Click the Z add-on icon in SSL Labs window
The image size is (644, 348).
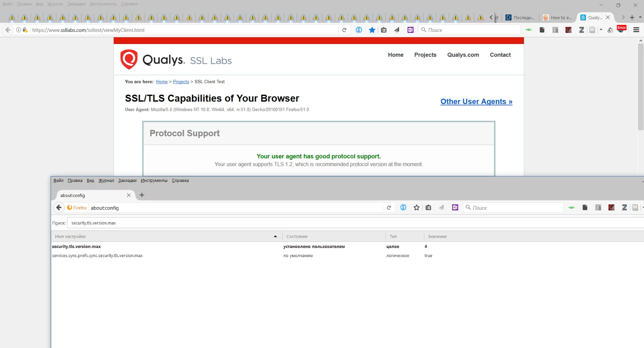tap(581, 30)
